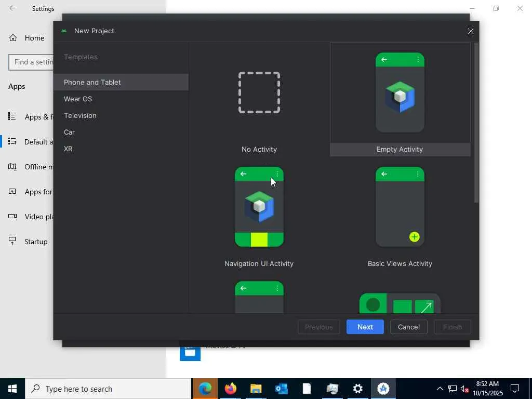Open the Settings gear taskbar app
The height and width of the screenshot is (399, 532).
pos(357,389)
